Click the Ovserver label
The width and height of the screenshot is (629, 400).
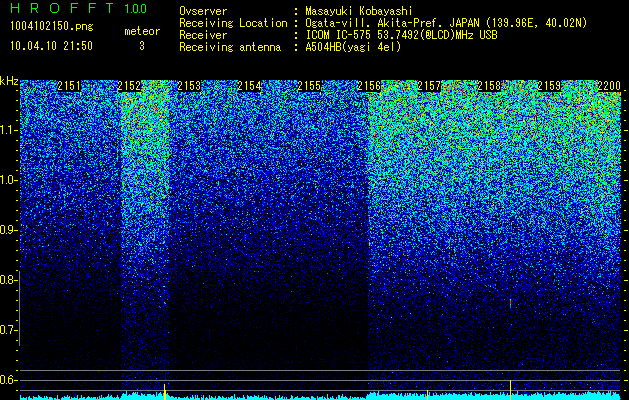203,11
